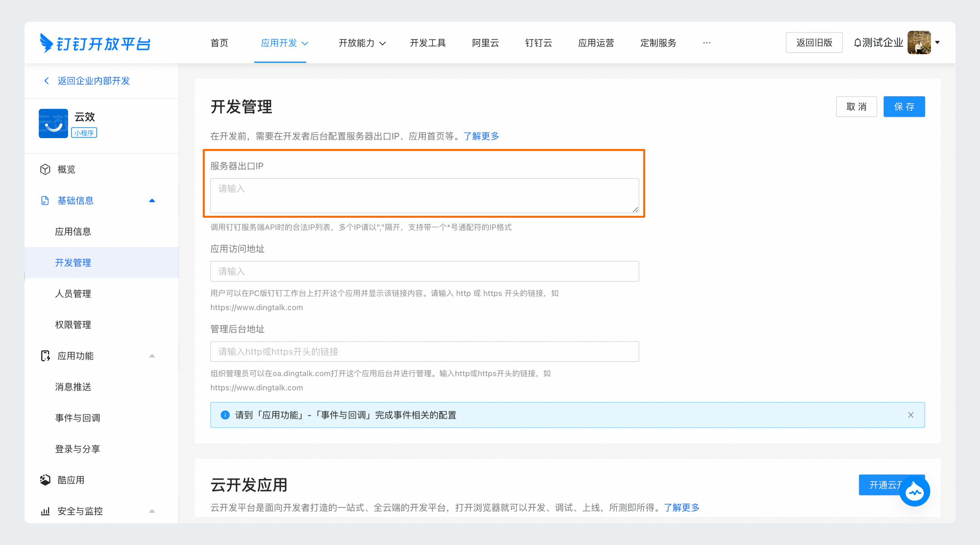Click the 应用功能 icon in the sidebar
The height and width of the screenshot is (545, 980).
(x=45, y=356)
